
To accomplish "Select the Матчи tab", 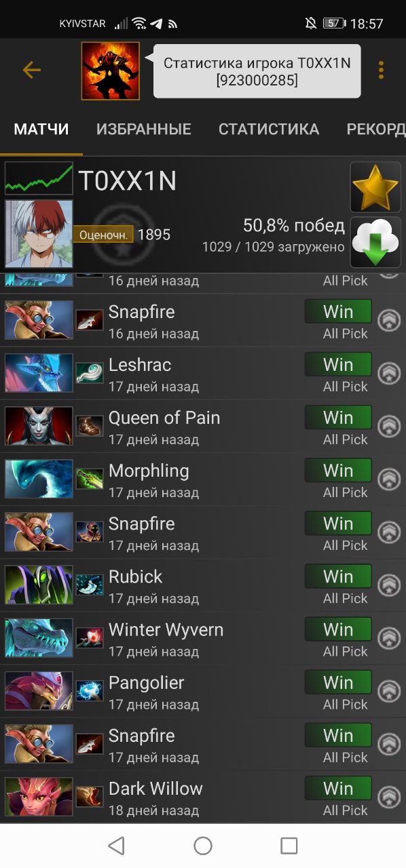I will coord(41,129).
